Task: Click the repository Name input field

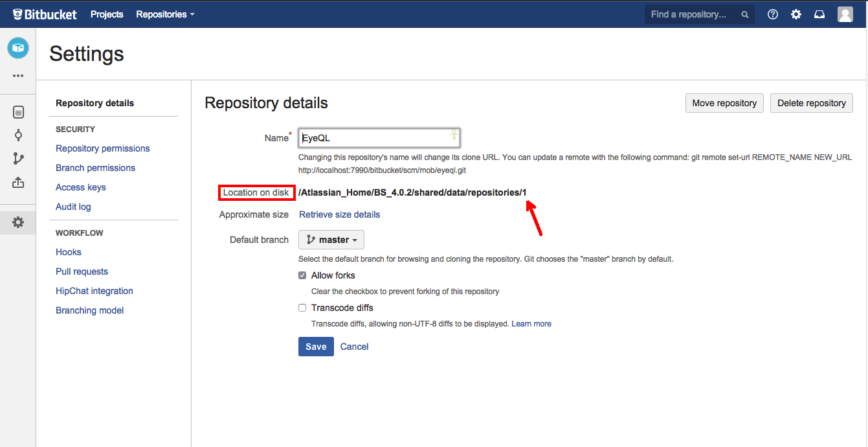Action: pos(379,138)
